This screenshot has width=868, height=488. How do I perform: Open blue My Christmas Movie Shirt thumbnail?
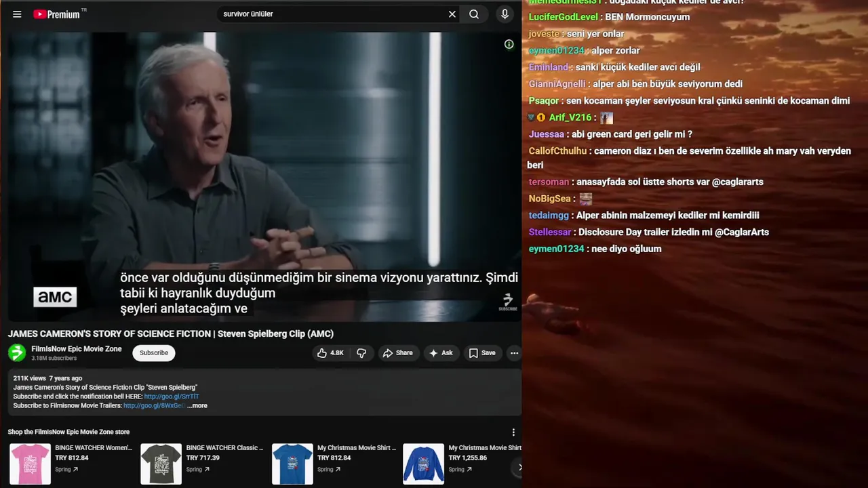pyautogui.click(x=292, y=464)
